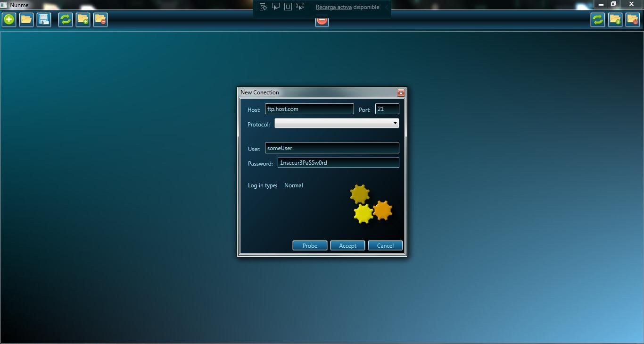The width and height of the screenshot is (644, 344).
Task: Click the green refresh icon in the left toolbar
Action: (66, 20)
